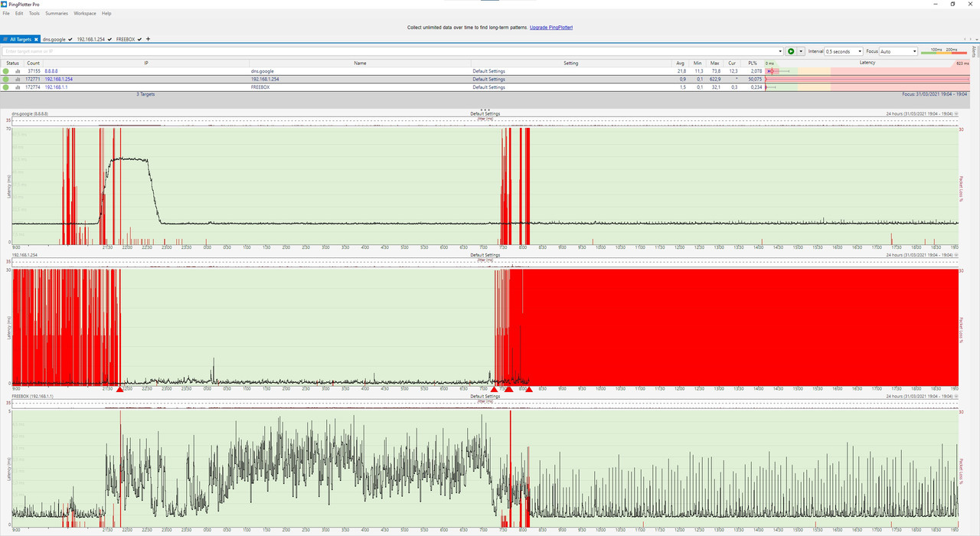Click the Latency column header
The height and width of the screenshot is (536, 980).
867,63
